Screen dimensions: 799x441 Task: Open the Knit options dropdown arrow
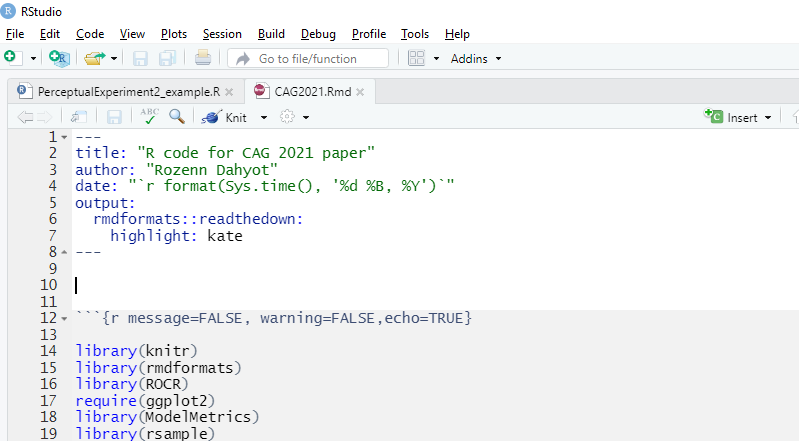[263, 118]
